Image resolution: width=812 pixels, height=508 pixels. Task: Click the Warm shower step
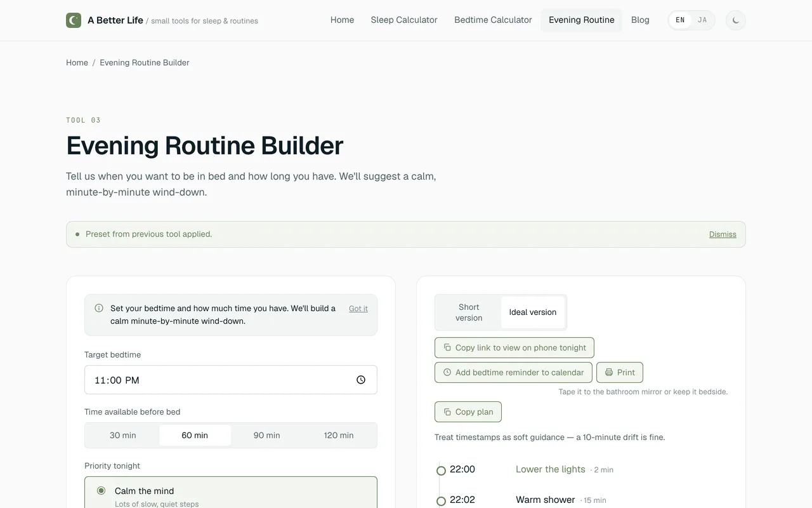546,500
